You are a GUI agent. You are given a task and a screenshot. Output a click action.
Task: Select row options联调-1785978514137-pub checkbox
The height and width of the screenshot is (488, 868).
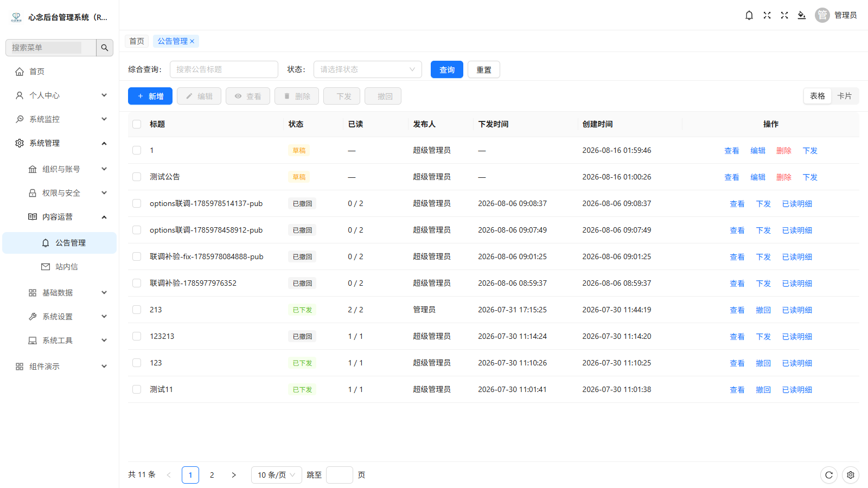coord(137,203)
